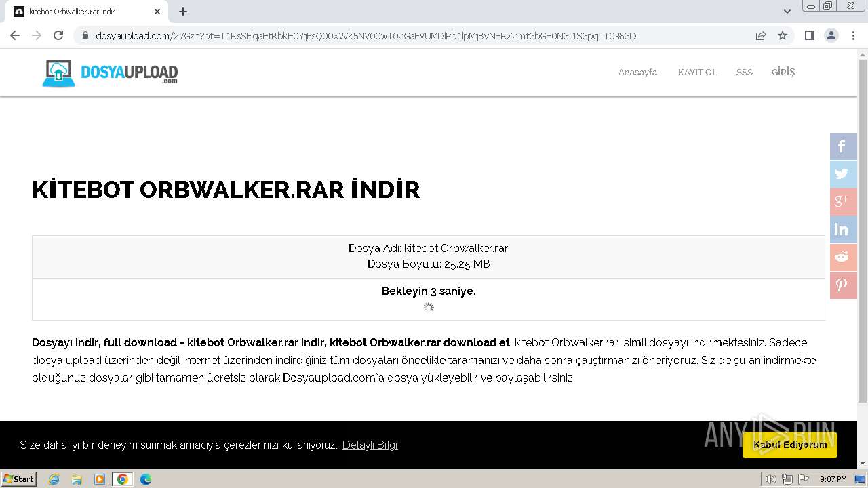Bookmark this page with star

pyautogui.click(x=783, y=36)
